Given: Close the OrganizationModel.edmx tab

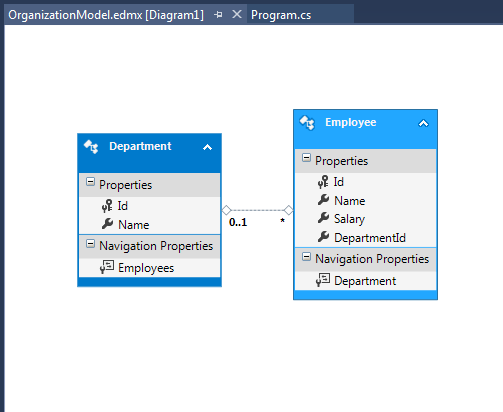Looking at the screenshot, I should (237, 14).
